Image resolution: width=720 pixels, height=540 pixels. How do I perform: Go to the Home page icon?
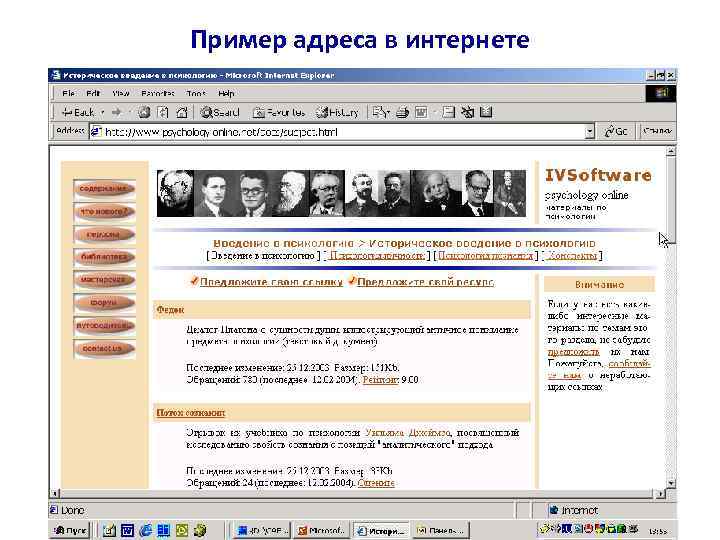(x=182, y=112)
